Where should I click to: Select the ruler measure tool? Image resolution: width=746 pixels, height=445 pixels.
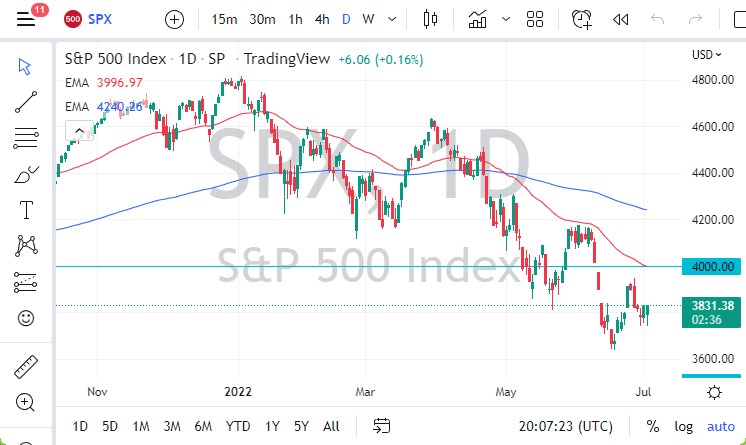27,366
